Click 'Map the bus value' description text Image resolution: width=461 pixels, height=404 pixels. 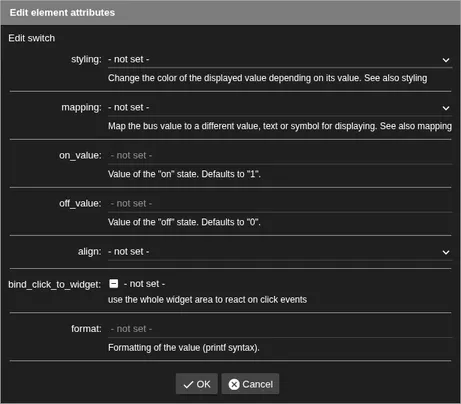coord(280,126)
